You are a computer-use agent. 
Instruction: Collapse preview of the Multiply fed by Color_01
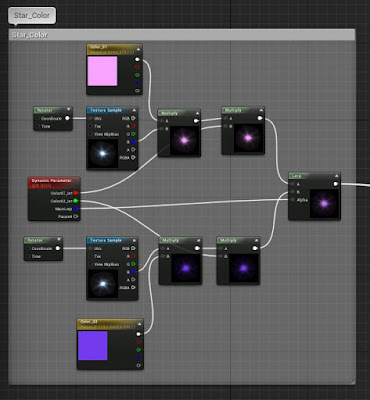coord(197,113)
